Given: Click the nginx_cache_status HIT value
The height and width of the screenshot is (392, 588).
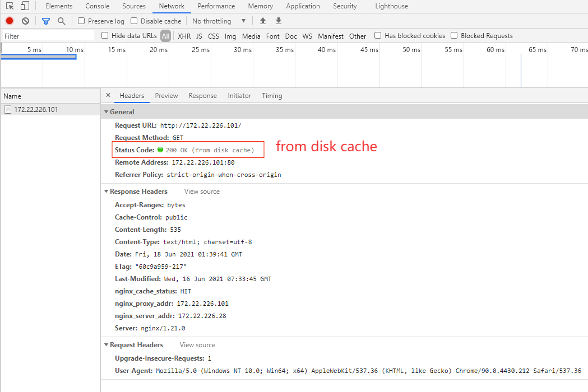Looking at the screenshot, I should 186,291.
